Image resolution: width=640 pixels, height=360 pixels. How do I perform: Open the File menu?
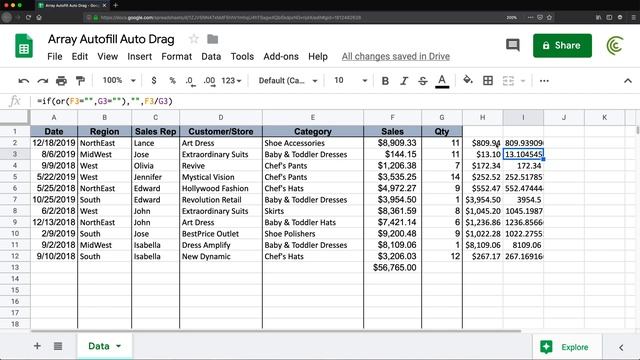(55, 56)
